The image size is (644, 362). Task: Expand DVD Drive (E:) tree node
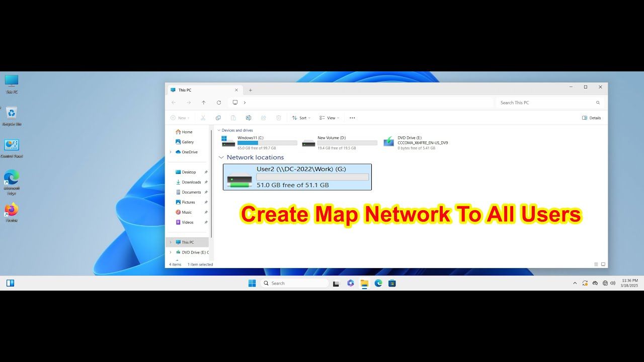[171, 252]
